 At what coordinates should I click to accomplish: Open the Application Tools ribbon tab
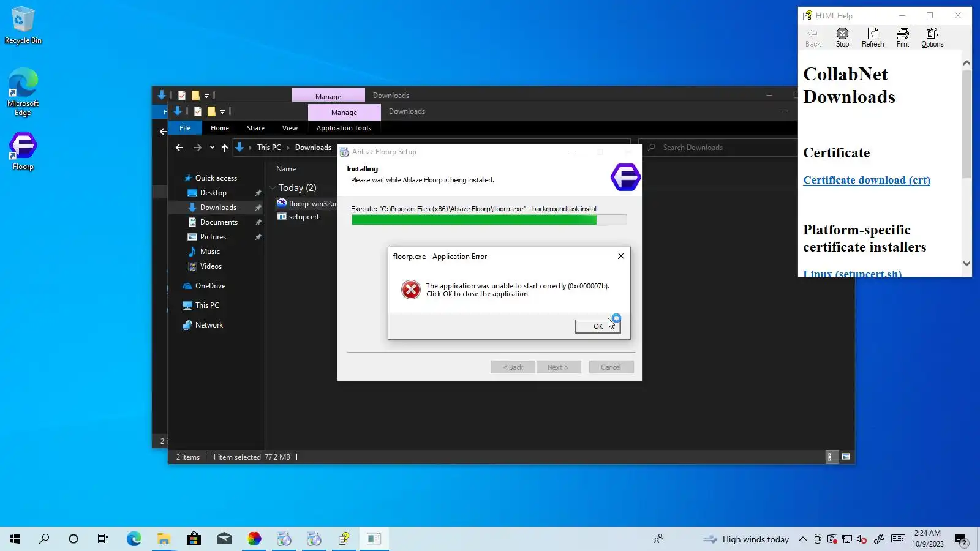pos(344,128)
